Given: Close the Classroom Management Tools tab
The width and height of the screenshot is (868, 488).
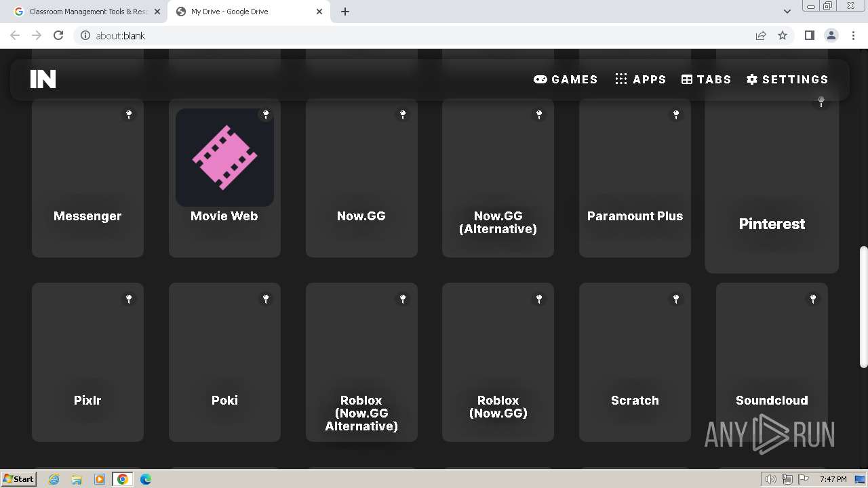Looking at the screenshot, I should [x=157, y=12].
